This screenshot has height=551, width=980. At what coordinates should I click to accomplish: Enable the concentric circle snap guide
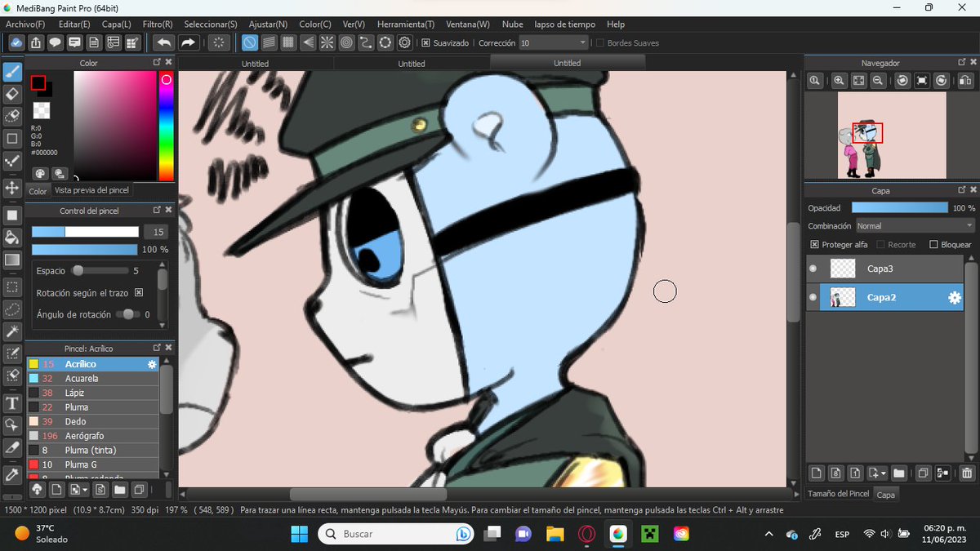346,42
